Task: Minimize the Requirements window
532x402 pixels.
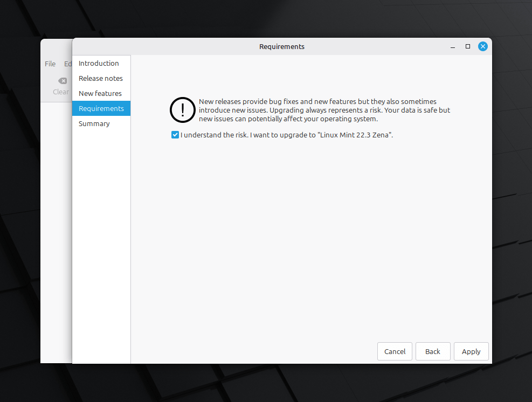Action: click(453, 47)
